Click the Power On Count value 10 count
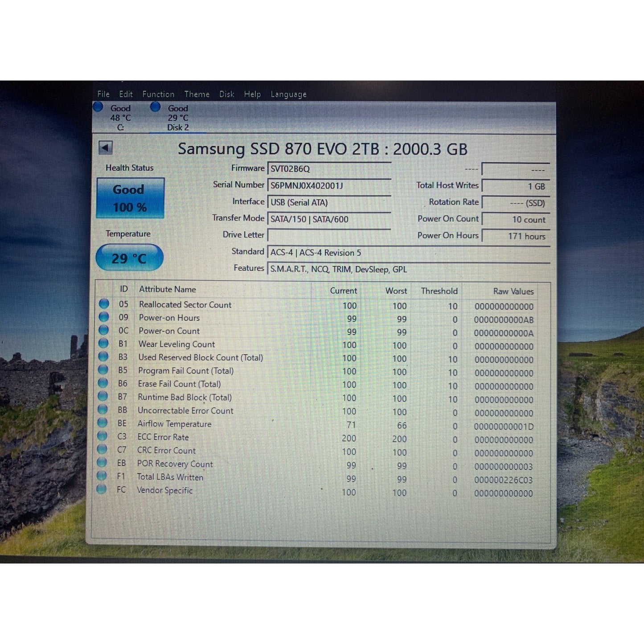Screen dimensions: 644x644 (516, 219)
